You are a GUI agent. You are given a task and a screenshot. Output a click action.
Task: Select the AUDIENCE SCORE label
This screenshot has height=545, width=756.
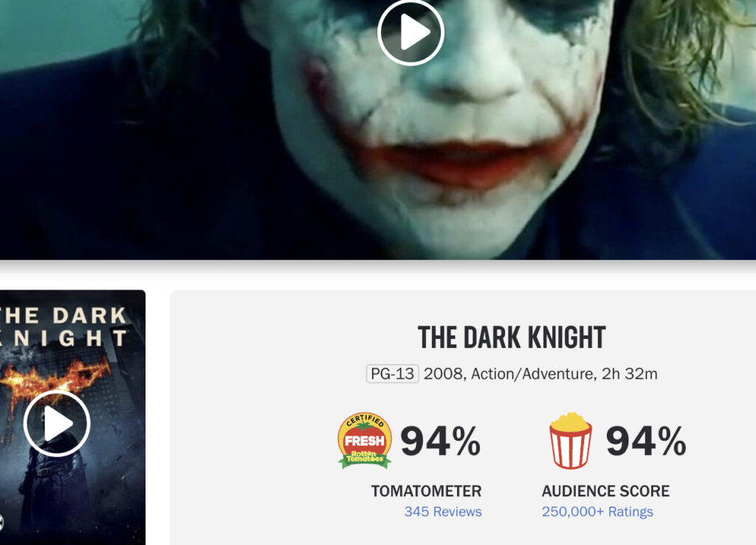(x=605, y=491)
